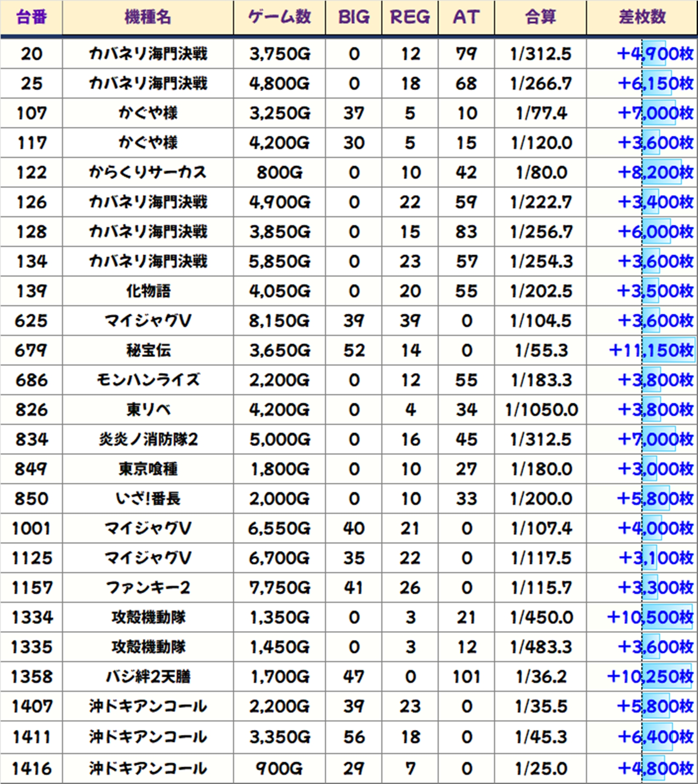Select the モンハンライズ machine name cell
698x784 pixels.
(x=147, y=380)
